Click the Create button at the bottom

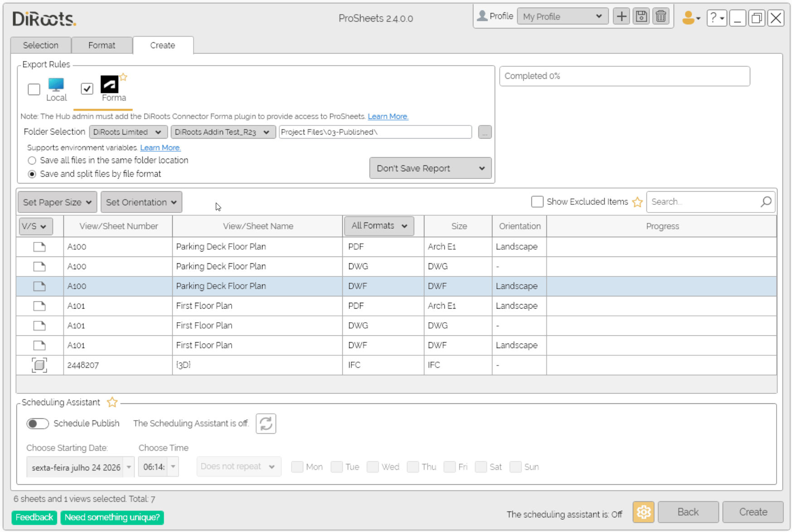pos(753,512)
